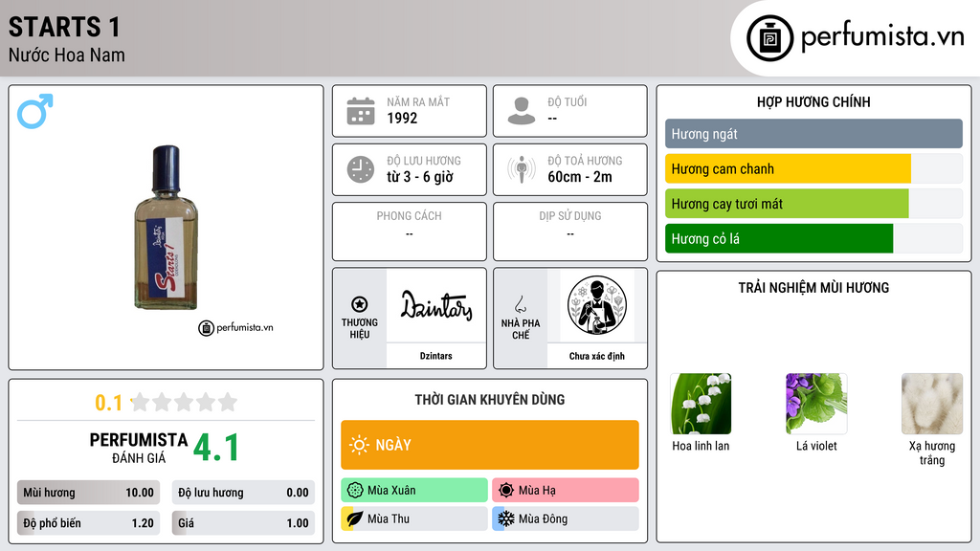The image size is (980, 551).
Task: Click the Hương cam chanh accord bar
Action: click(x=813, y=168)
